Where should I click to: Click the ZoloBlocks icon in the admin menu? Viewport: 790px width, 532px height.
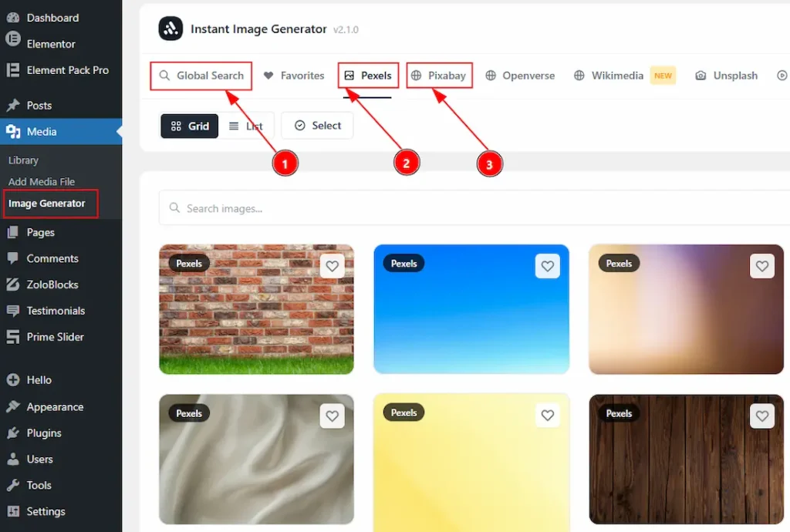coord(13,285)
